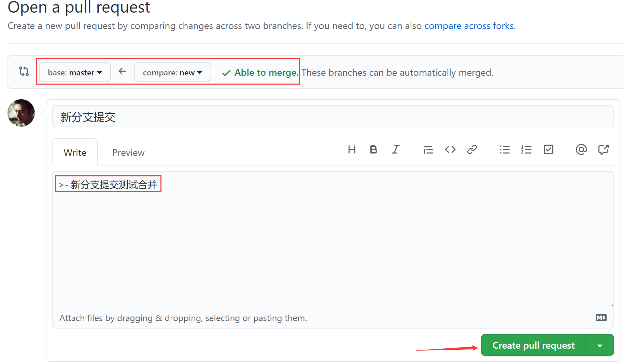Insert code formatting
623x364 pixels.
click(450, 150)
